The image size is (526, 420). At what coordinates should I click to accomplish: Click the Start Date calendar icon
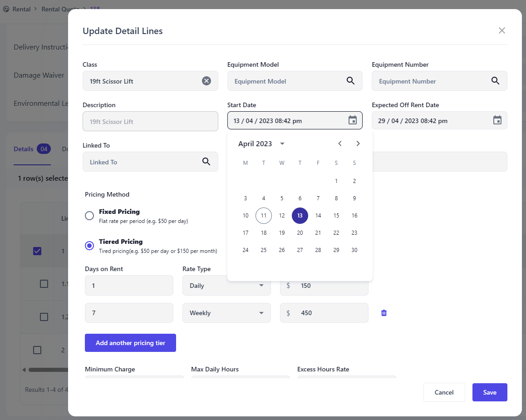(353, 120)
